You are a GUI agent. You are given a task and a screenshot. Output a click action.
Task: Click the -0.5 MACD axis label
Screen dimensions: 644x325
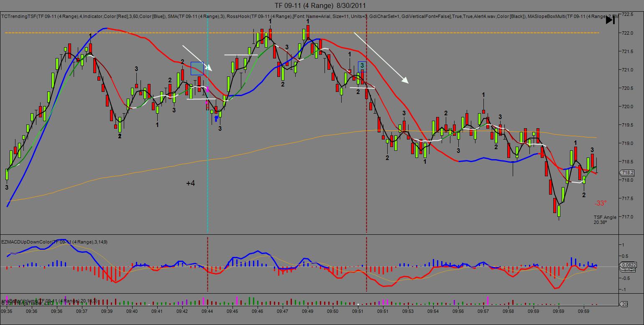click(626, 279)
